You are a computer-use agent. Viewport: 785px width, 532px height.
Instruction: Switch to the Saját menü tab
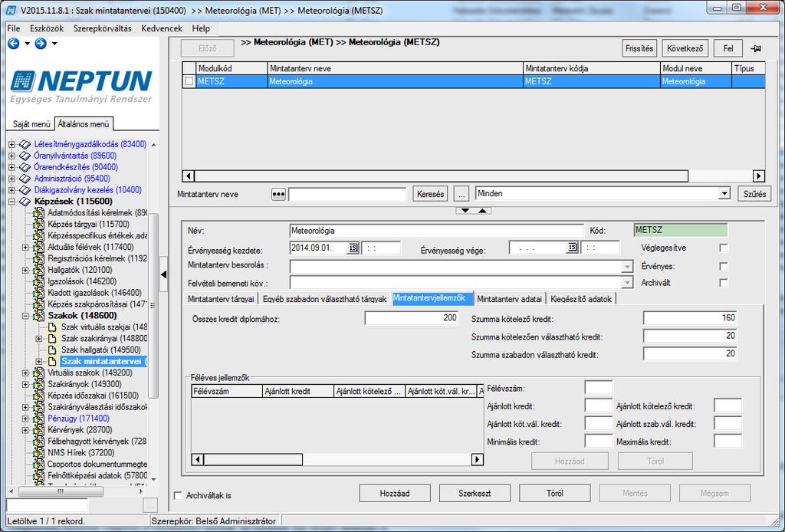pos(31,124)
